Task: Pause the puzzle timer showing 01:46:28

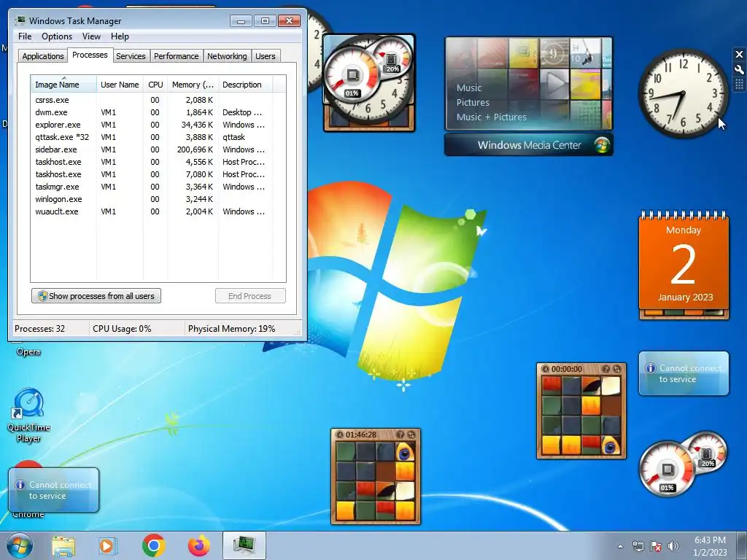Action: click(340, 435)
